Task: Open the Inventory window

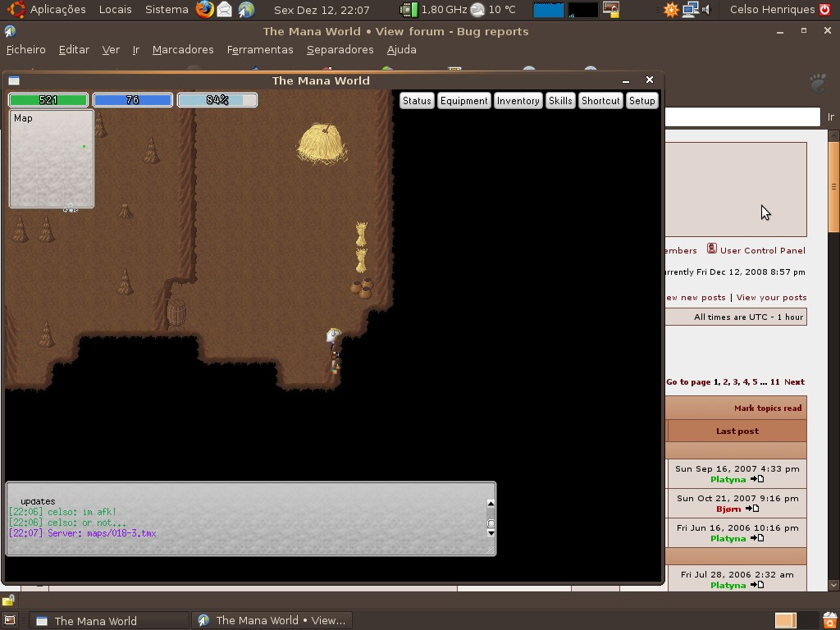Action: coord(518,101)
